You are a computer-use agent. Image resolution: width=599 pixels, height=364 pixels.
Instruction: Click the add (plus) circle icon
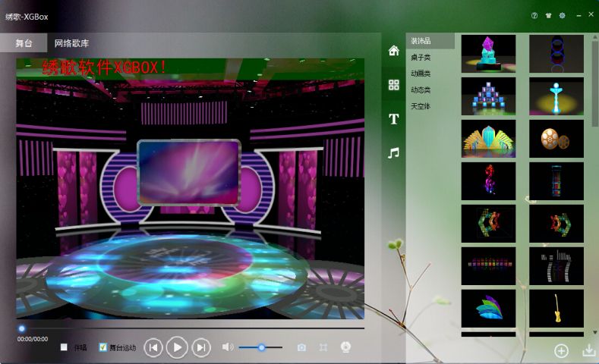pos(561,350)
